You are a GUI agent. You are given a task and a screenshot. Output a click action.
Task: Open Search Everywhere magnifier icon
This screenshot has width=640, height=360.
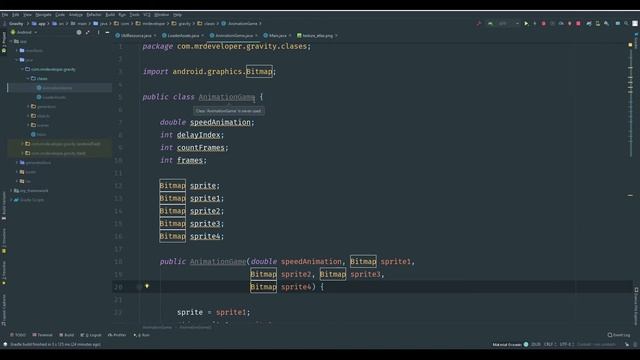pos(626,24)
